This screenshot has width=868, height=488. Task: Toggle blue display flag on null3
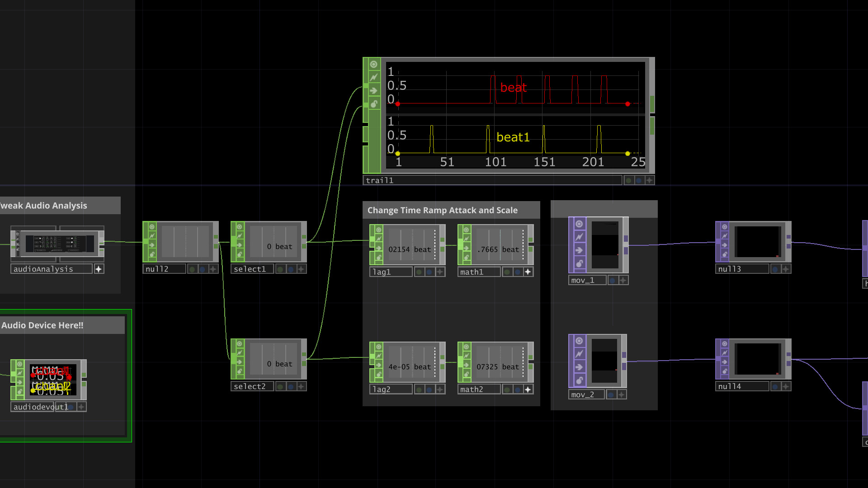click(x=776, y=269)
